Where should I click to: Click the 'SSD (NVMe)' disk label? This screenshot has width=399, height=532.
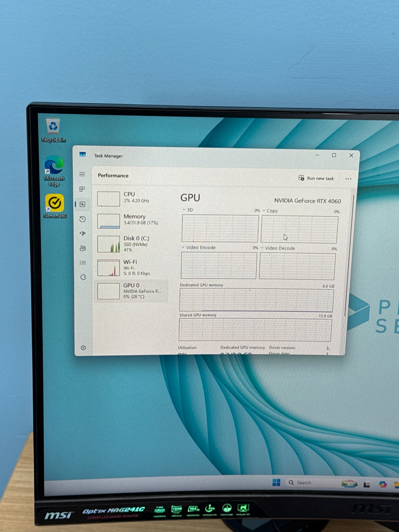[x=135, y=244]
